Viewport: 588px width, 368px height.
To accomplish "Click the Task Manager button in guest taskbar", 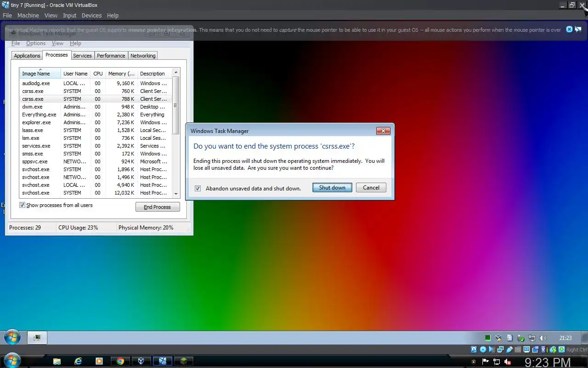I will [x=37, y=338].
